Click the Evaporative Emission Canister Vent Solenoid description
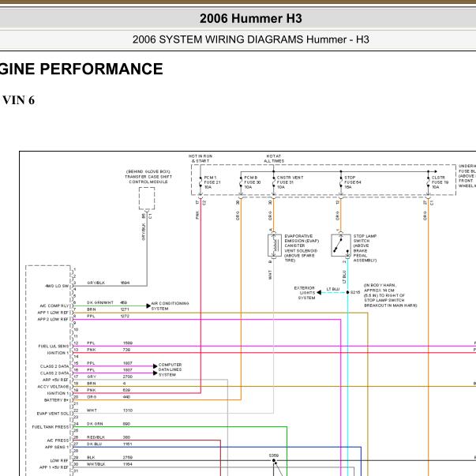Image resolution: width=476 pixels, height=476 pixels. (302, 248)
